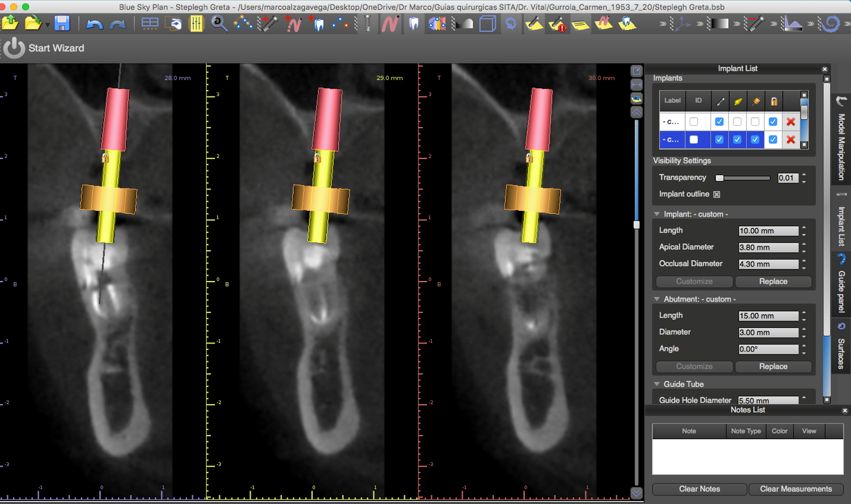Expand toolbar overflow chevron before histogram icon
This screenshot has width=851, height=504.
click(774, 24)
